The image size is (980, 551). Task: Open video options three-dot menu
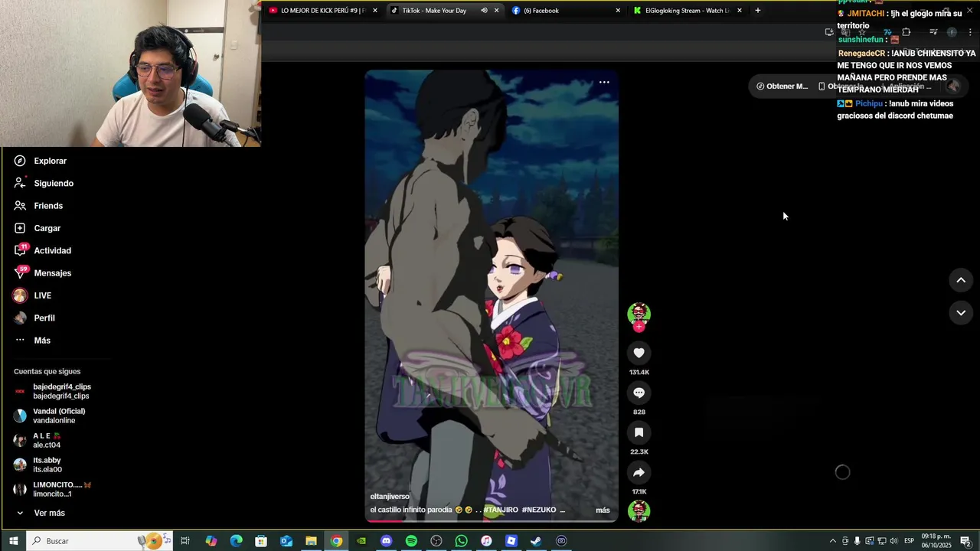tap(604, 82)
